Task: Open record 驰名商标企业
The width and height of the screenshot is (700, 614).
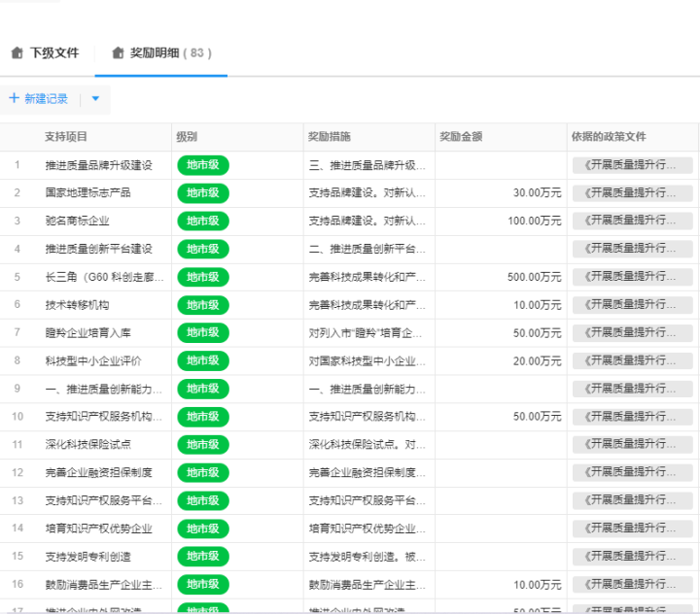Action: [x=77, y=222]
